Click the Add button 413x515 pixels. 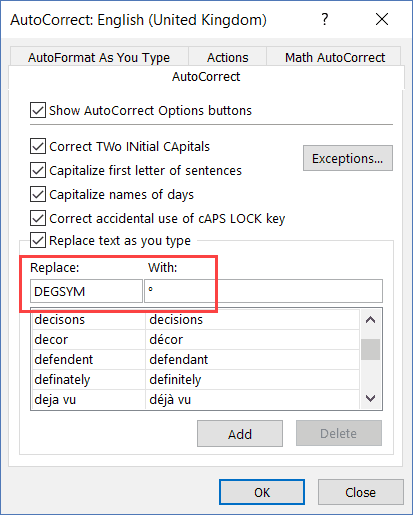tap(240, 434)
